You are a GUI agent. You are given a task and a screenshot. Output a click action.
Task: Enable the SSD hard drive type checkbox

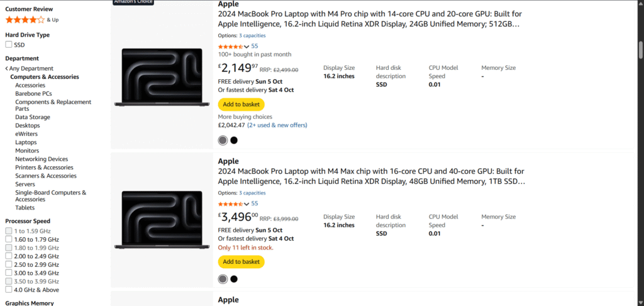click(x=9, y=45)
